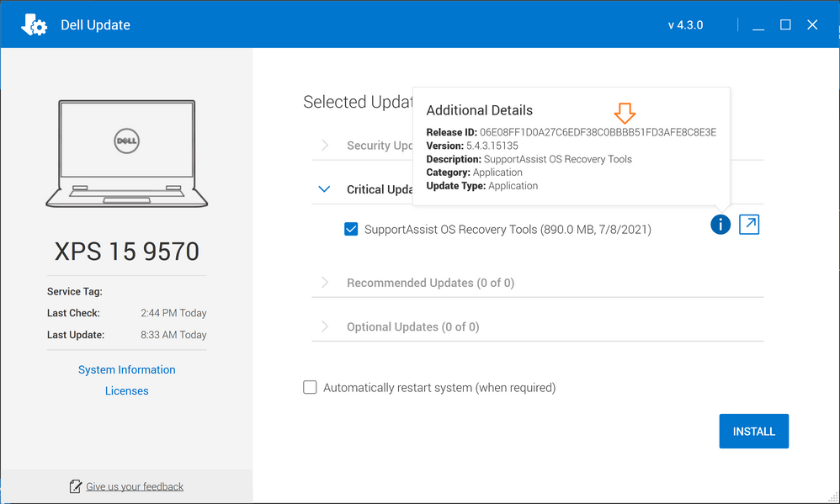Click the Dell Update title text
Screen dimensions: 840x504
(95, 25)
